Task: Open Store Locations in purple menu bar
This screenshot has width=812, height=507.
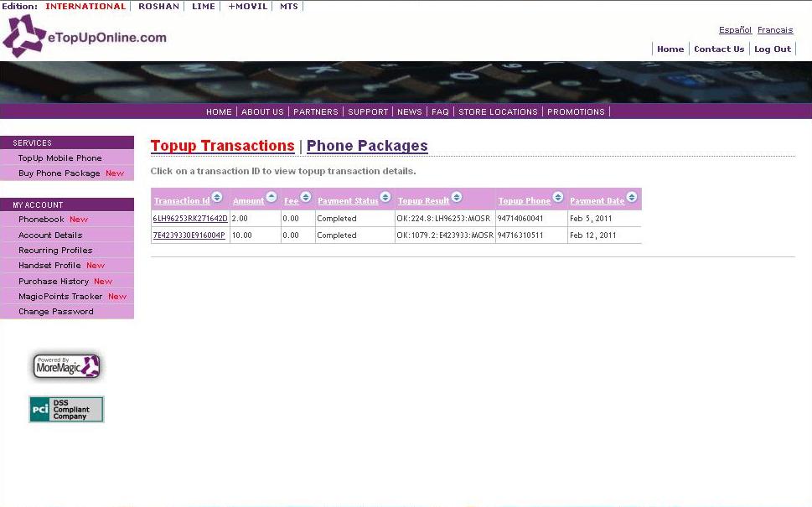Action: [x=499, y=111]
